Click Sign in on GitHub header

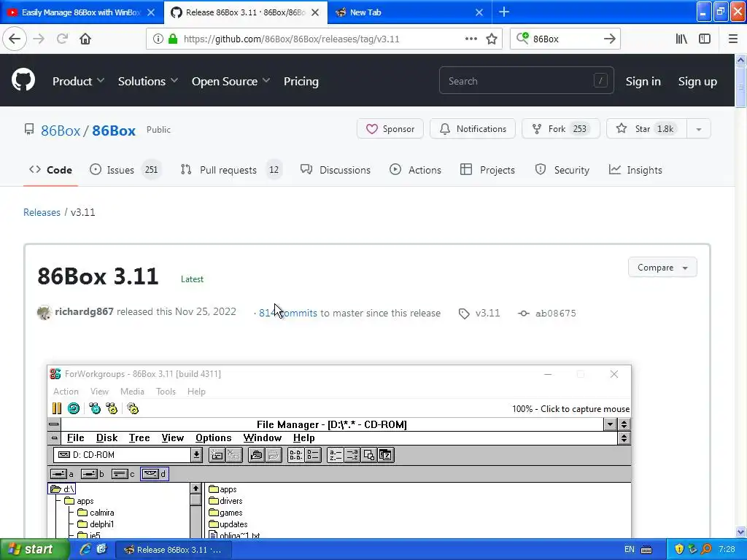pyautogui.click(x=643, y=82)
